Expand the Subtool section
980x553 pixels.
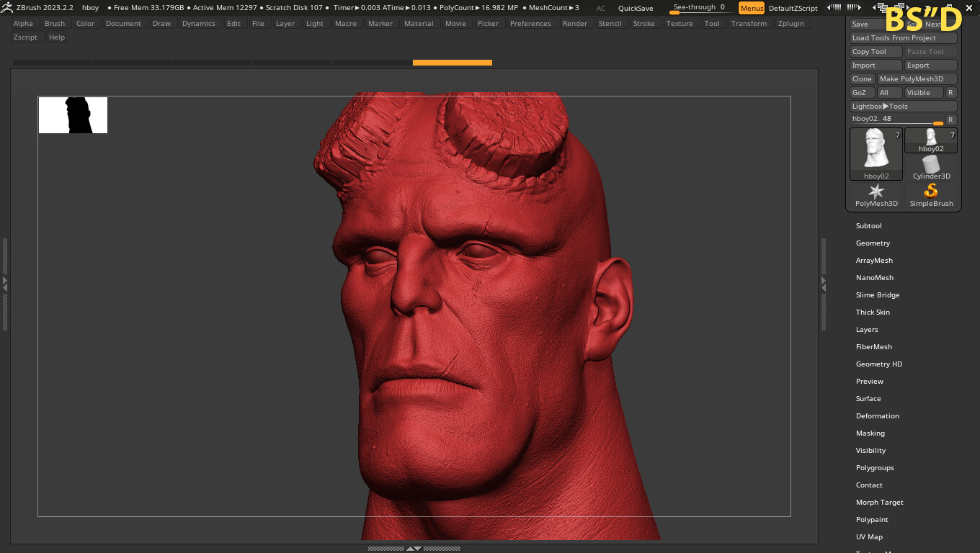click(868, 226)
